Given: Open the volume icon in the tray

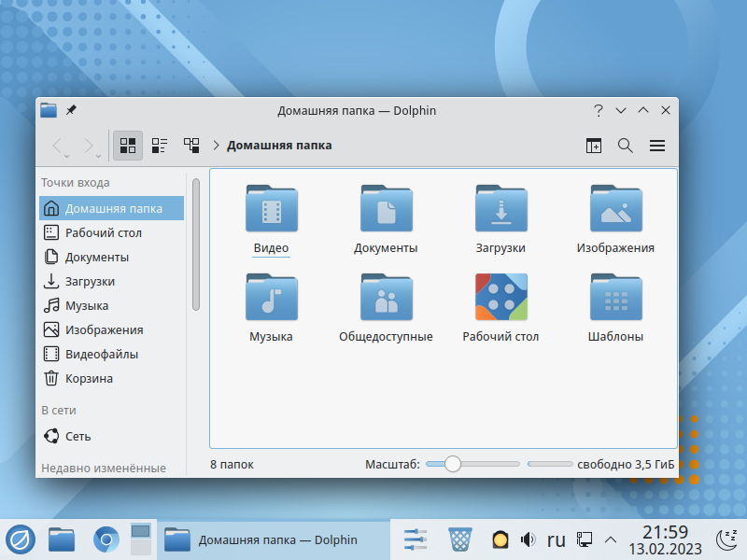Looking at the screenshot, I should click(528, 539).
